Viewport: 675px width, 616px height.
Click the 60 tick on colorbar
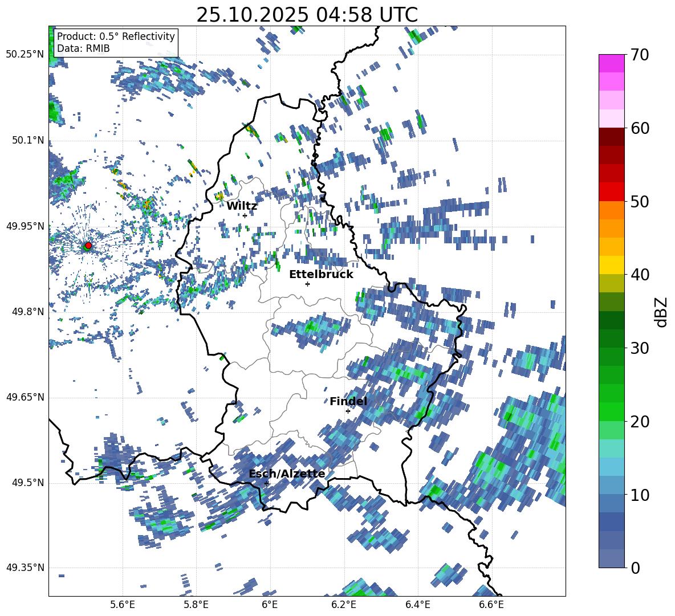point(639,128)
